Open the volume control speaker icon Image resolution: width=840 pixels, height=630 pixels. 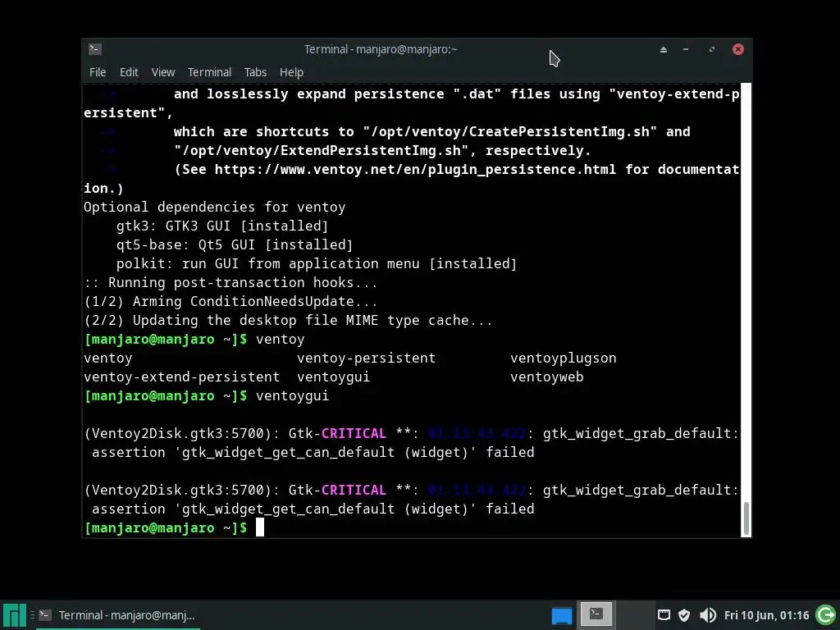point(708,615)
